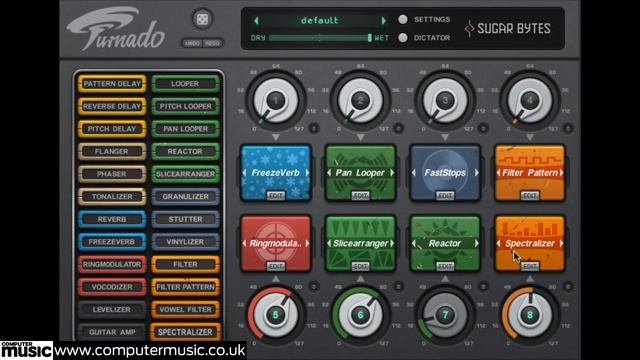Click the Sugar Bytes logo
The width and height of the screenshot is (640, 360).
[508, 28]
